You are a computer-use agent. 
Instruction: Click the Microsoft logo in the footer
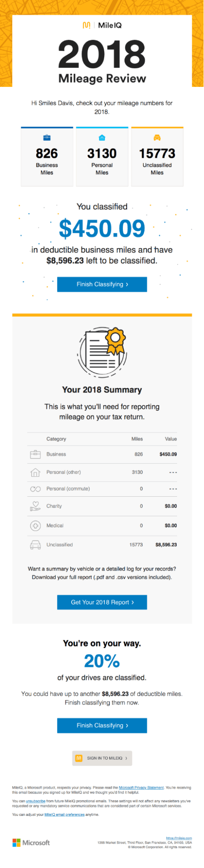point(31,843)
